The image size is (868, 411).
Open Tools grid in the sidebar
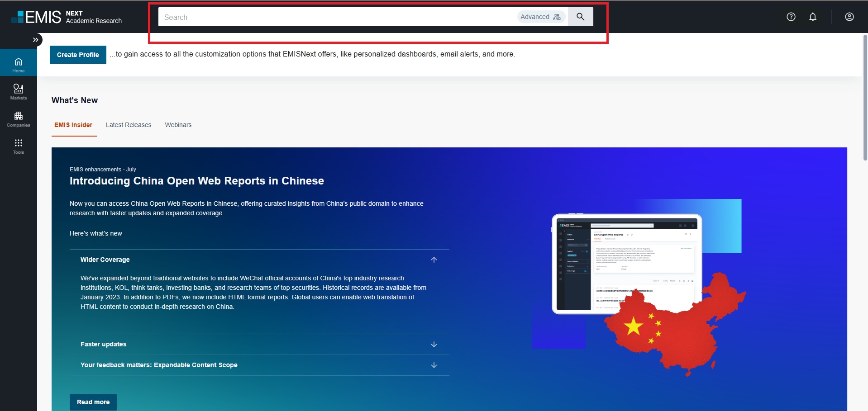[19, 146]
